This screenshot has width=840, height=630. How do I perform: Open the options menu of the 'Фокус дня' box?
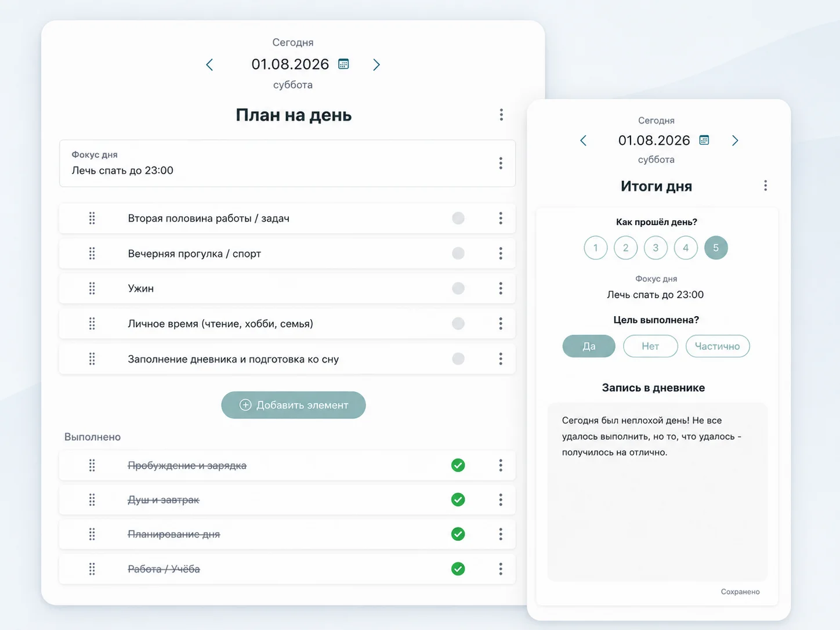point(501,163)
